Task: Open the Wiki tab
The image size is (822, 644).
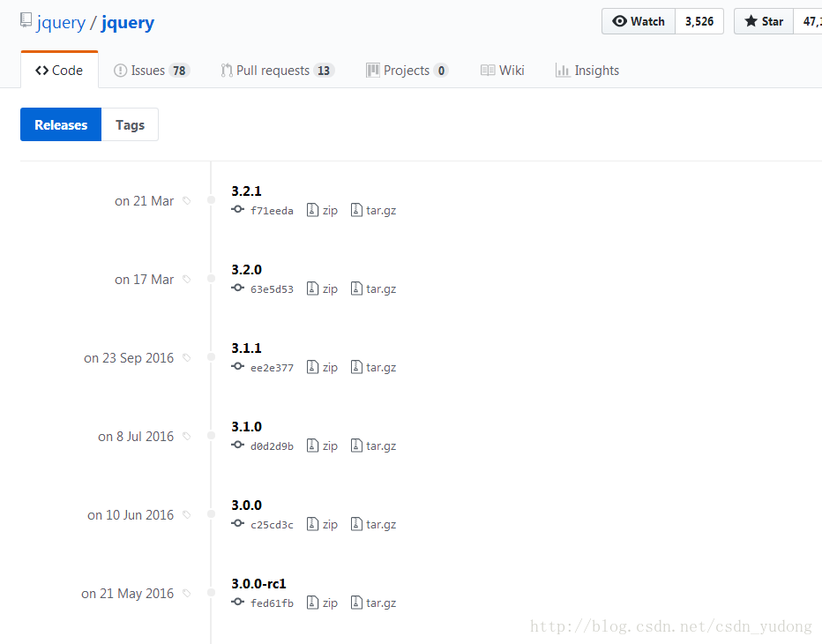Action: [x=502, y=71]
